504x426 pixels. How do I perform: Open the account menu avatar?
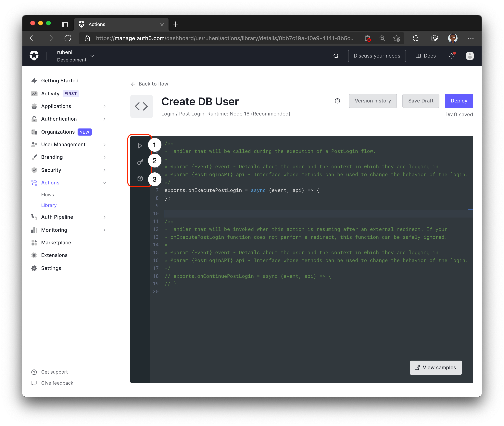pos(470,56)
